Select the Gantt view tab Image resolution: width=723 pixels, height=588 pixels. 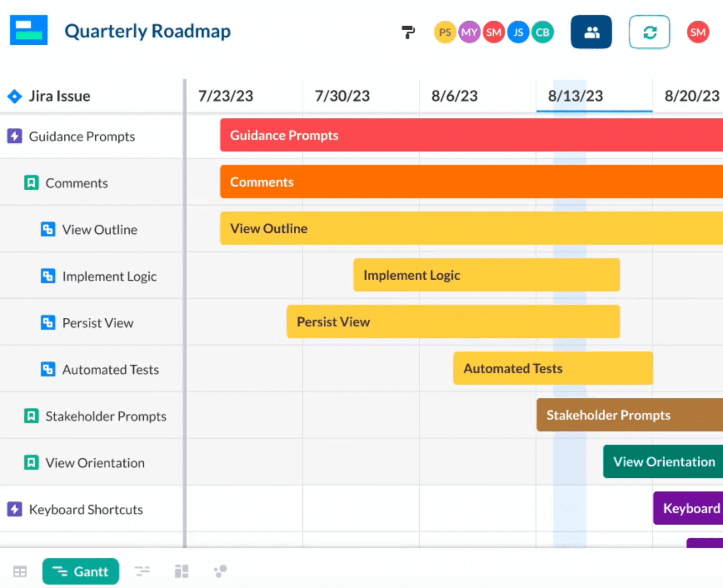tap(80, 571)
